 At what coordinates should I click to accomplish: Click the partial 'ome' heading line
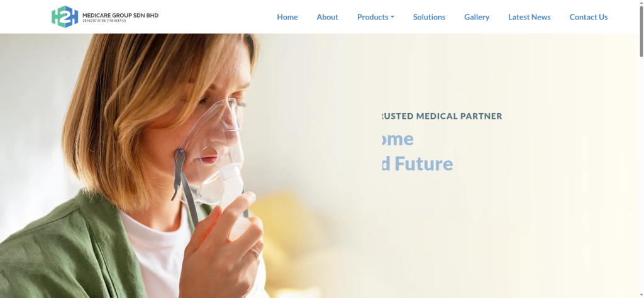point(397,139)
